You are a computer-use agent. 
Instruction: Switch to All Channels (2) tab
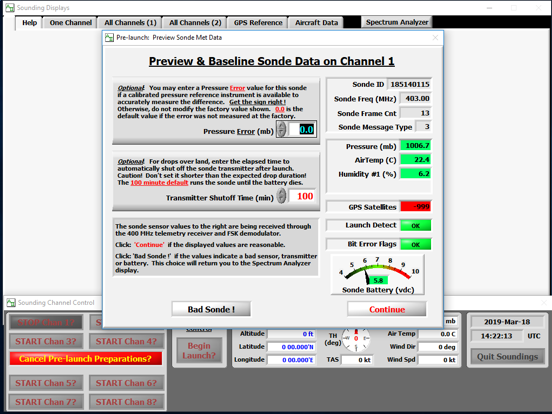(195, 23)
